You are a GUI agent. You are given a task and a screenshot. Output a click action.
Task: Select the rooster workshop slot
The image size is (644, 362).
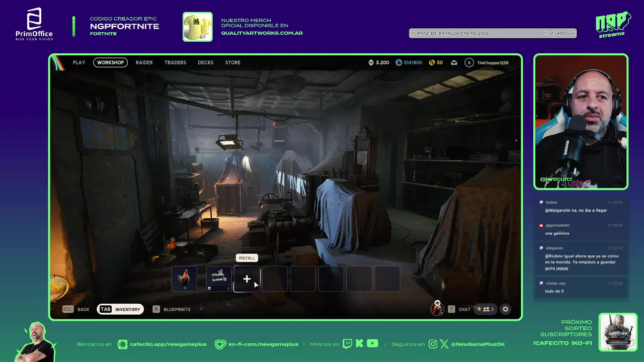184,279
